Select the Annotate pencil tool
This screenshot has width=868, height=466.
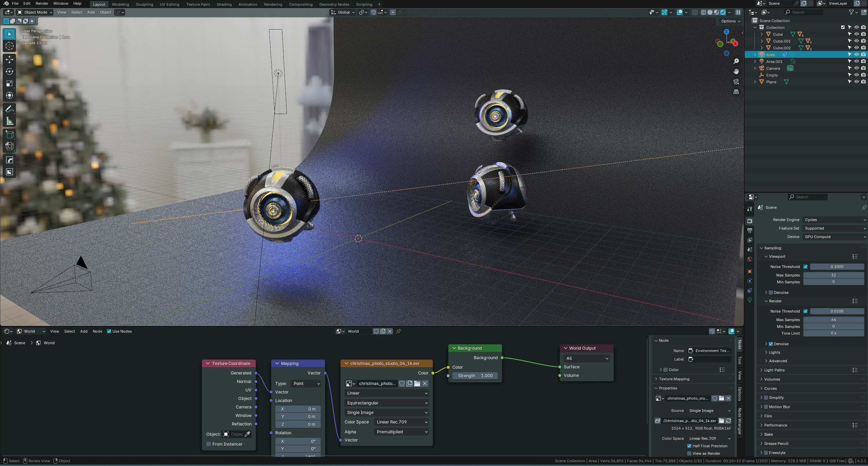pos(10,109)
